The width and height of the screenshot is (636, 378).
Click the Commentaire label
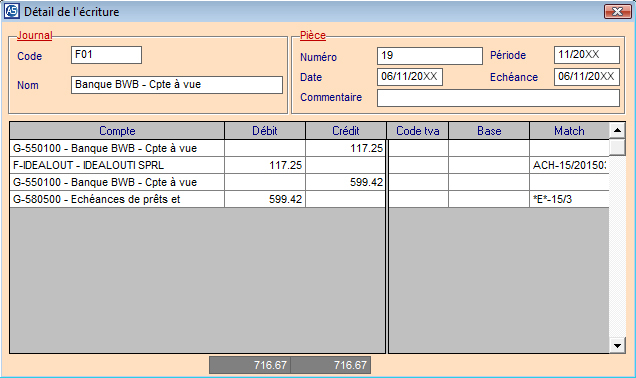(331, 97)
